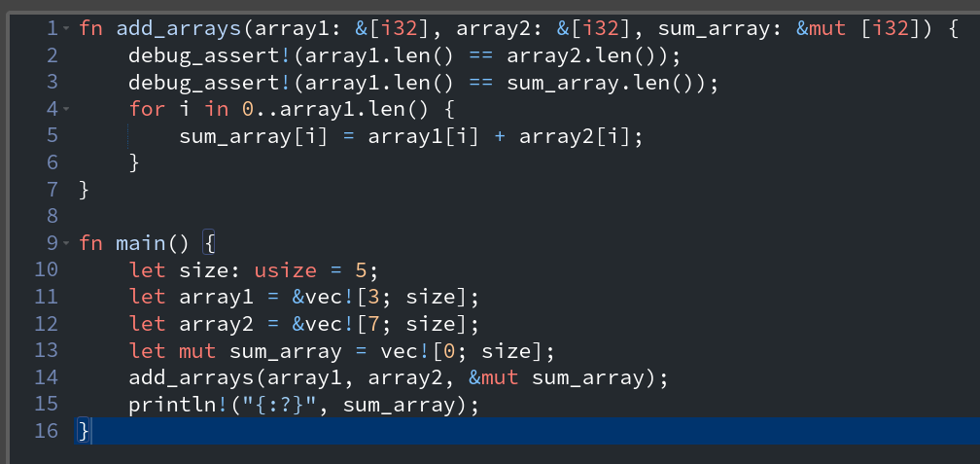Click sum_array.len() on line 3
This screenshot has height=464, width=980.
pyautogui.click(x=601, y=83)
